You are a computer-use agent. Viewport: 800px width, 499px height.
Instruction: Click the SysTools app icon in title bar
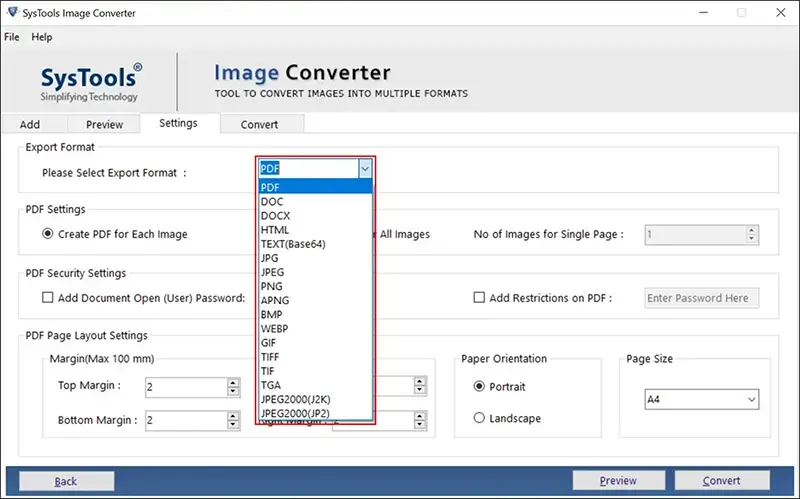tap(12, 13)
